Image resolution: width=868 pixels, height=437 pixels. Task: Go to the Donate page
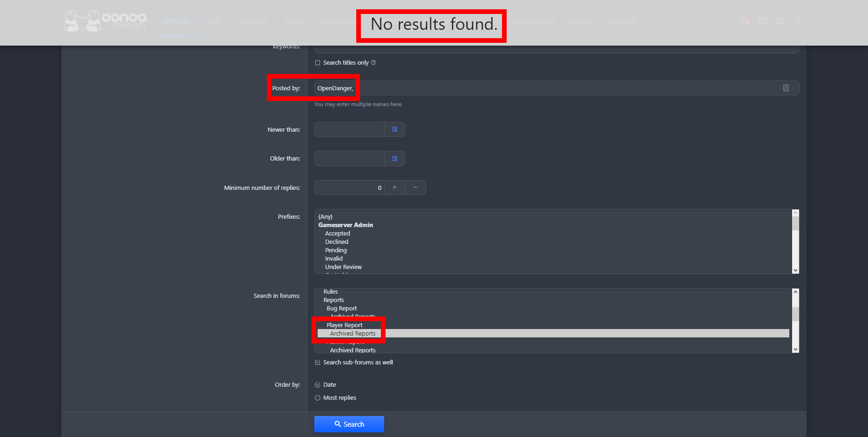581,22
